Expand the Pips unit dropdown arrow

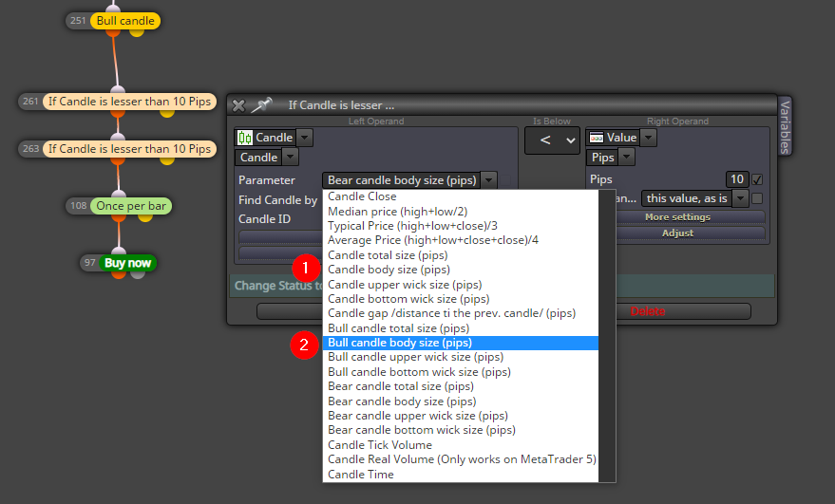coord(626,157)
